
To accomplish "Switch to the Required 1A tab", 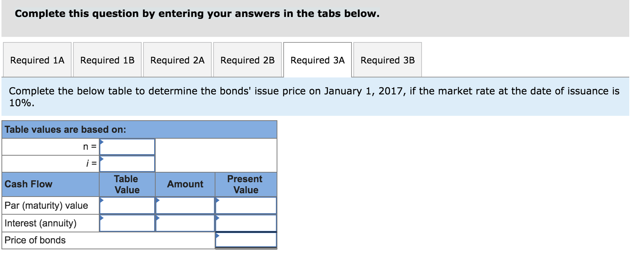I will [x=37, y=60].
